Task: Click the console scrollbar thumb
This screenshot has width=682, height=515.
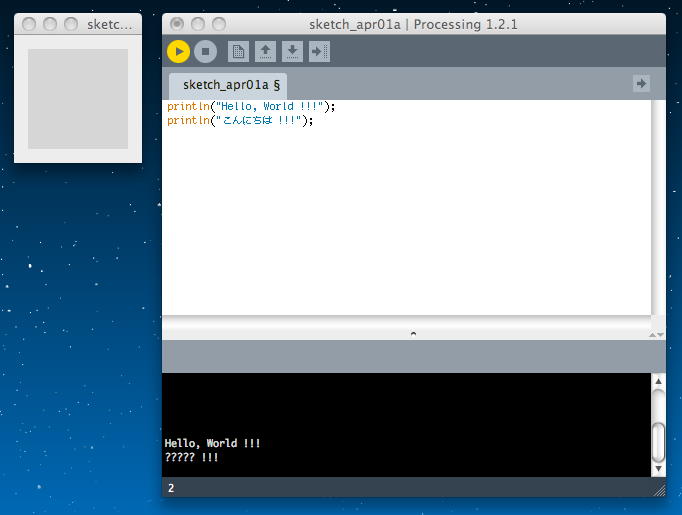Action: [658, 439]
